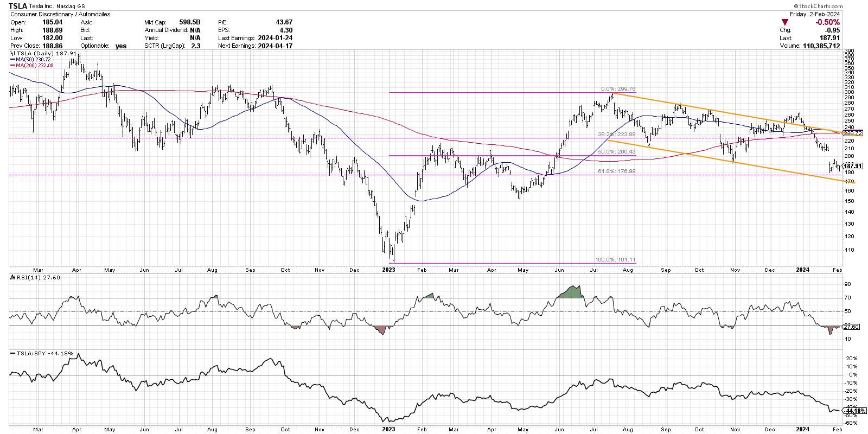Image resolution: width=868 pixels, height=434 pixels.
Task: Click the 2023 marker on price time axis
Action: tap(389, 269)
